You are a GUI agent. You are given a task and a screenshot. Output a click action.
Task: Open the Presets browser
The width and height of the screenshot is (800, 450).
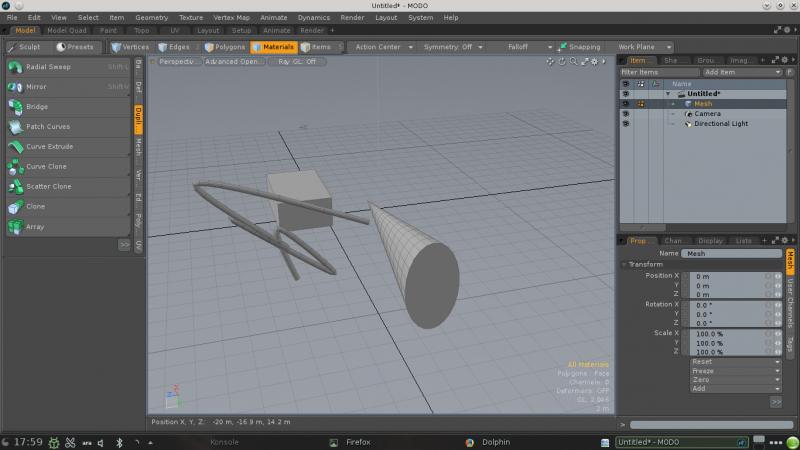[75, 47]
